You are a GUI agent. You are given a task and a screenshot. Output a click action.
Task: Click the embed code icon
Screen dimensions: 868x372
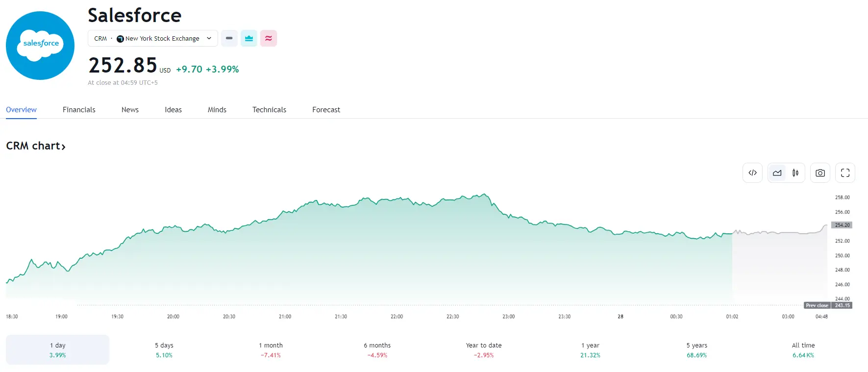click(x=753, y=173)
